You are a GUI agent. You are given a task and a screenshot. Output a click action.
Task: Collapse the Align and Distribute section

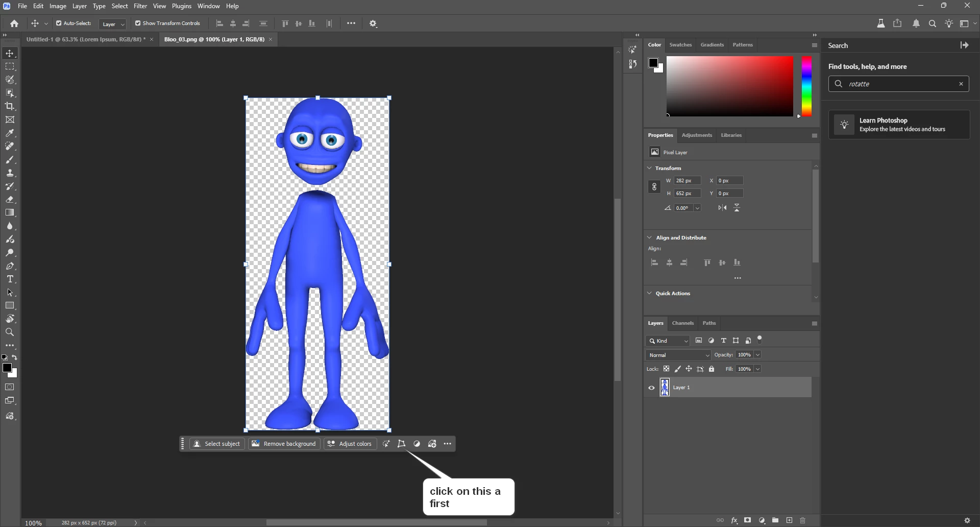click(649, 237)
